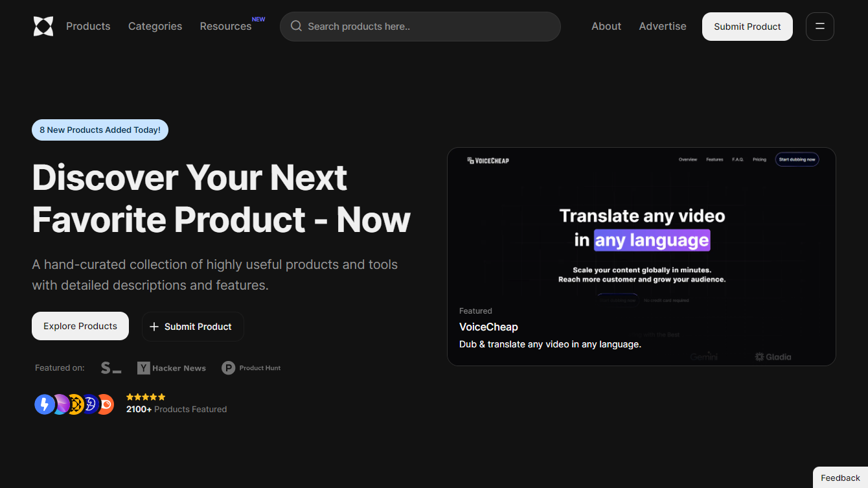Viewport: 868px width, 488px height.
Task: Click the orange circle product avatar
Action: 105,404
